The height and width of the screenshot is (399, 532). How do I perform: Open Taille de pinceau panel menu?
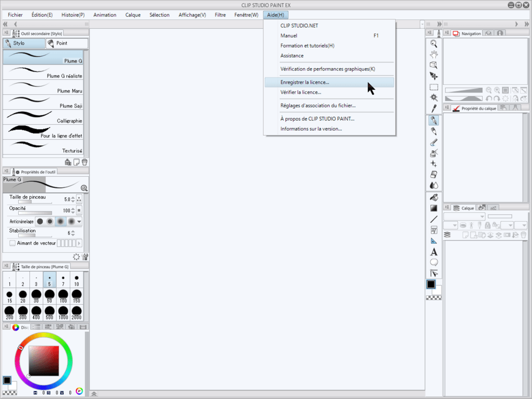point(6,266)
